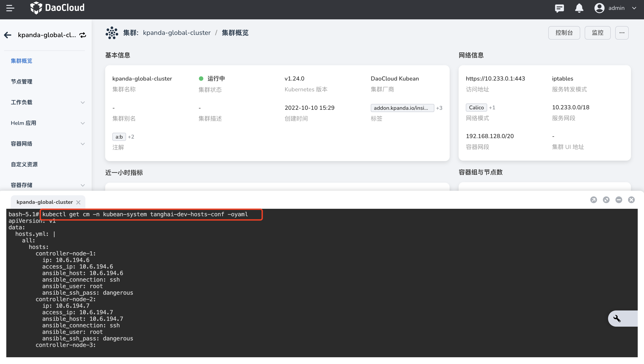The height and width of the screenshot is (364, 644).
Task: Close the kpanda-global-cluster terminal tab
Action: (78, 202)
